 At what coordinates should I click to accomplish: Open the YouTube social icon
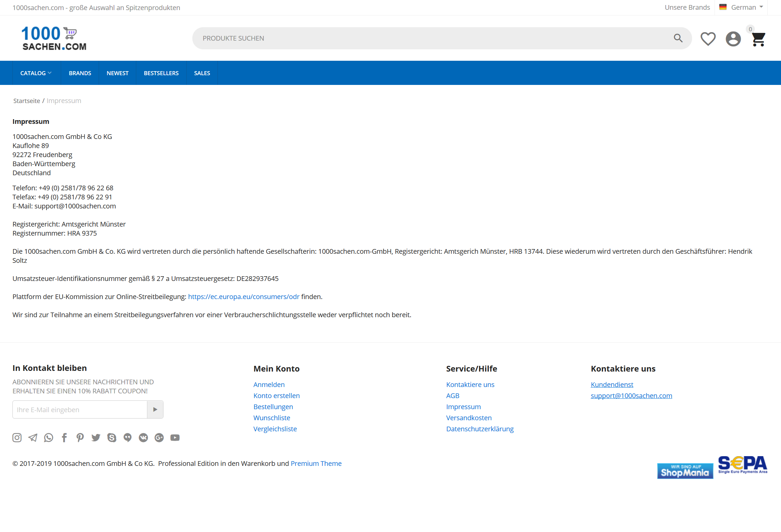click(x=175, y=437)
